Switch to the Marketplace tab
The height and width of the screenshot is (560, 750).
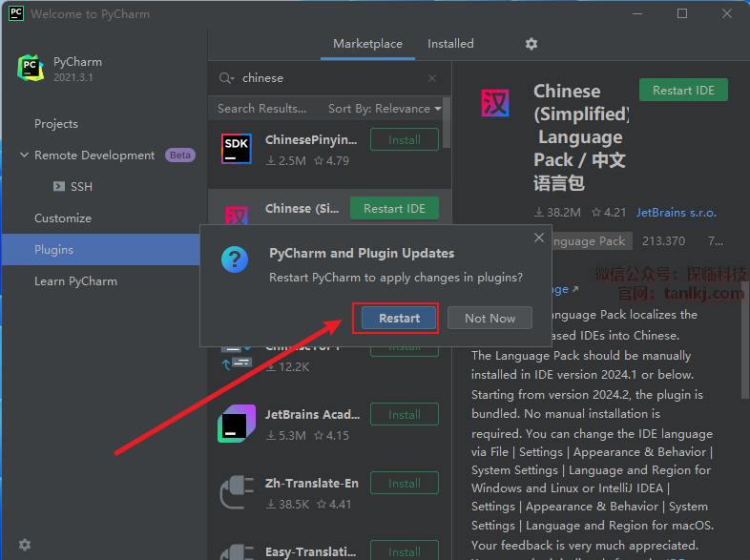(367, 44)
